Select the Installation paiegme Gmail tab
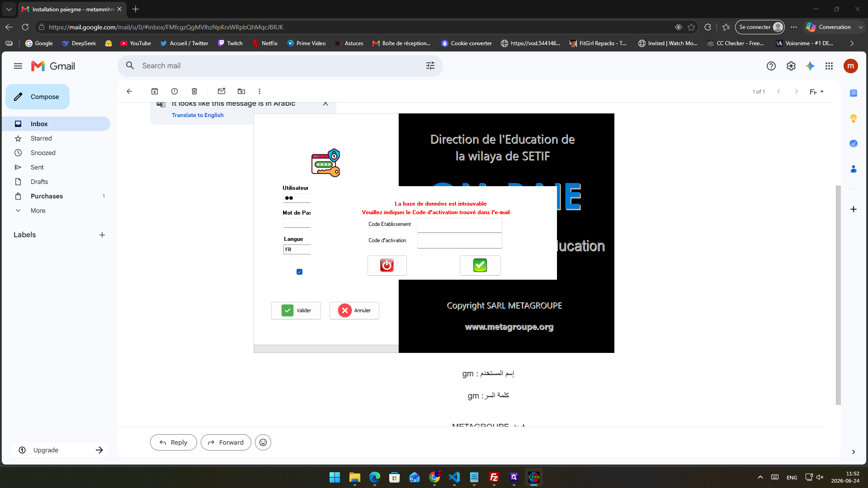Viewport: 868px width, 488px height. click(72, 9)
